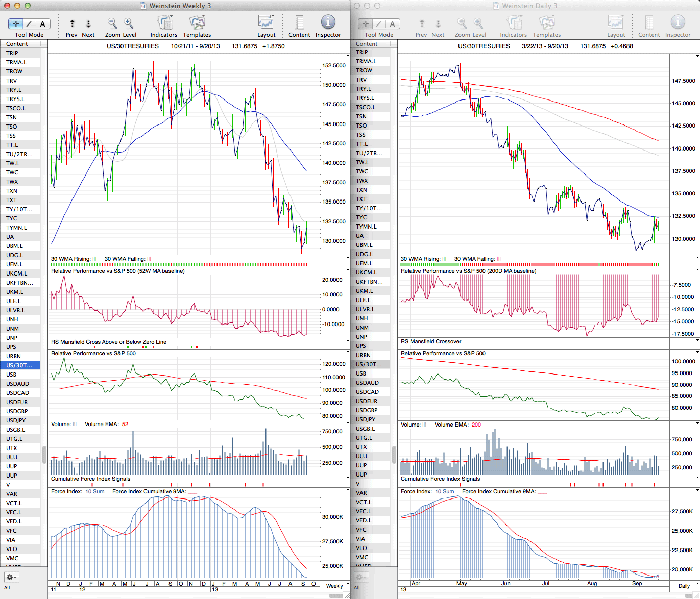Go to Next symbol with down arrow
700x599 pixels.
(88, 23)
